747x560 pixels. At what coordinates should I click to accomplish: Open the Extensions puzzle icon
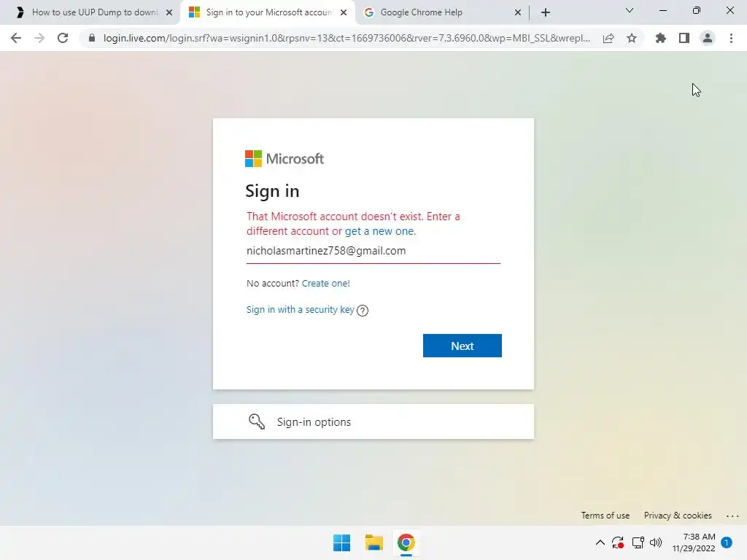[661, 38]
